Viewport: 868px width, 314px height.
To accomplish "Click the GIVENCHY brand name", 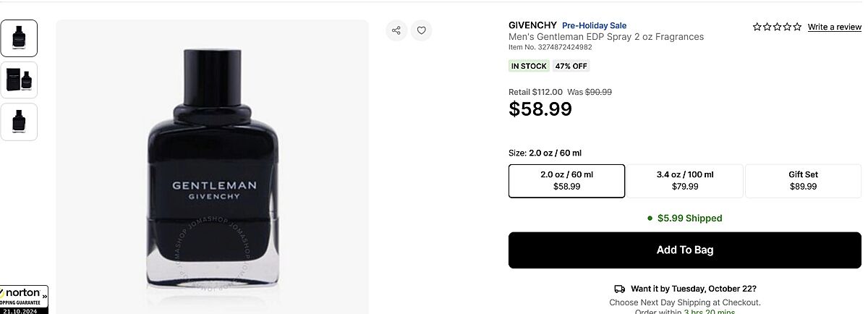I will (x=532, y=25).
